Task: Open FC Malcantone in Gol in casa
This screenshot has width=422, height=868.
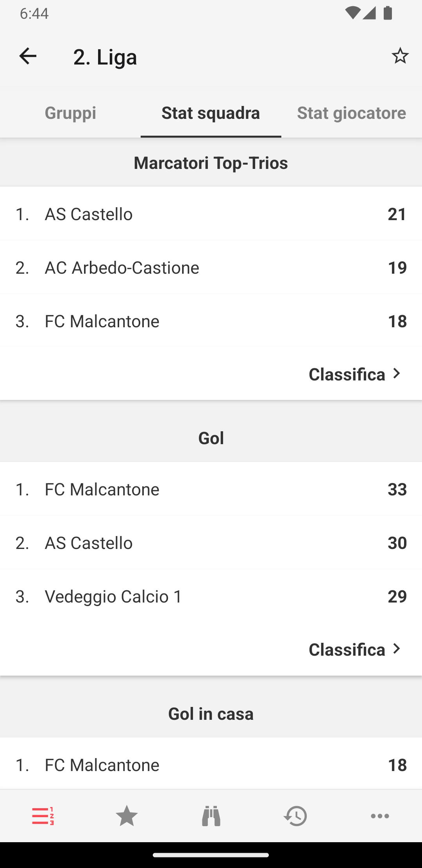Action: point(211,765)
